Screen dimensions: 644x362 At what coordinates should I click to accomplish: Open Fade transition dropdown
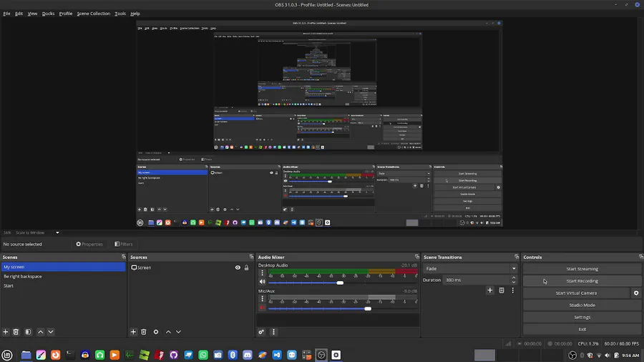point(470,268)
